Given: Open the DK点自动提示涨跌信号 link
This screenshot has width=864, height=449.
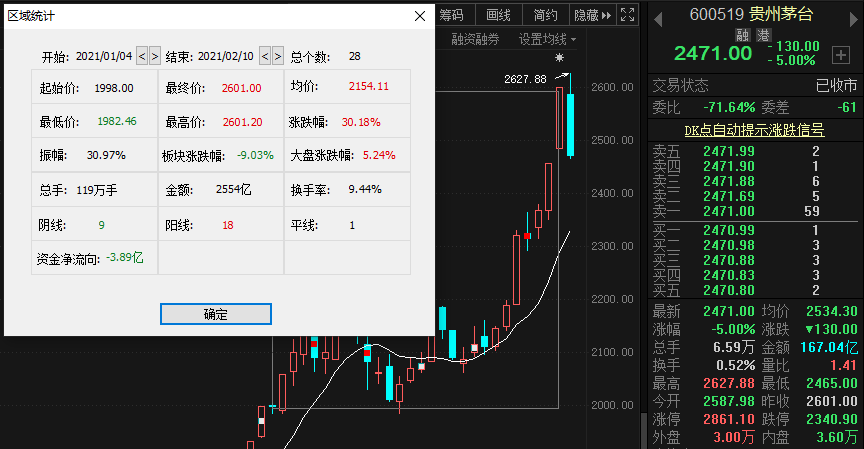Looking at the screenshot, I should pos(754,130).
